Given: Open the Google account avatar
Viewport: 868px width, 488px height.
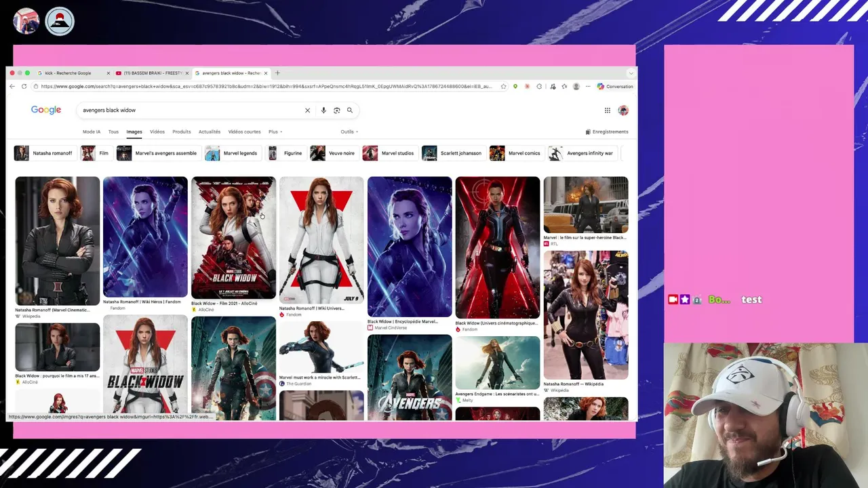Looking at the screenshot, I should (x=623, y=110).
